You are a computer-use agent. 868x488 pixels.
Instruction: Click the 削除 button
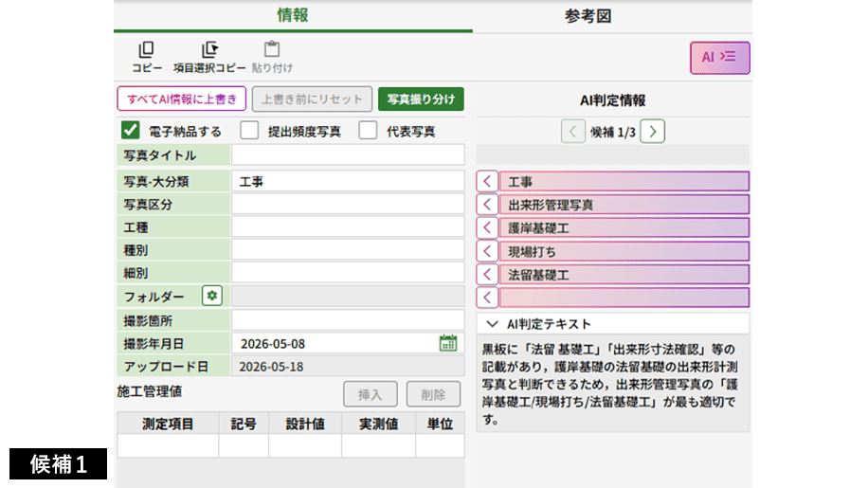433,394
